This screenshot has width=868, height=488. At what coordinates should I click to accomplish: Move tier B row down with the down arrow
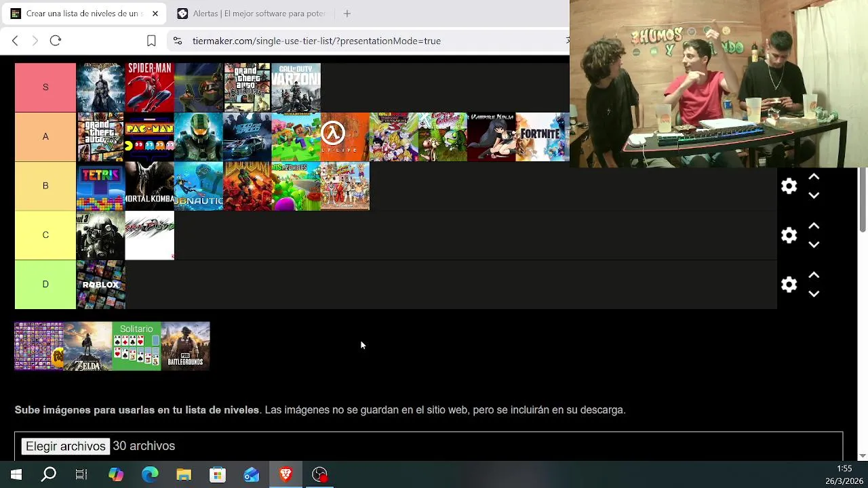point(814,195)
